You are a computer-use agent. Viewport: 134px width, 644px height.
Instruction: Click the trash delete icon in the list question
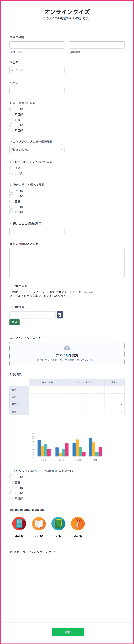(x=60, y=315)
